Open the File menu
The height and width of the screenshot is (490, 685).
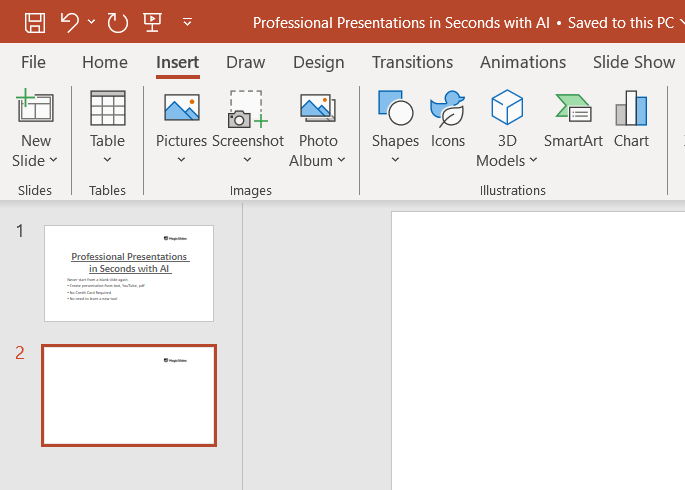33,62
